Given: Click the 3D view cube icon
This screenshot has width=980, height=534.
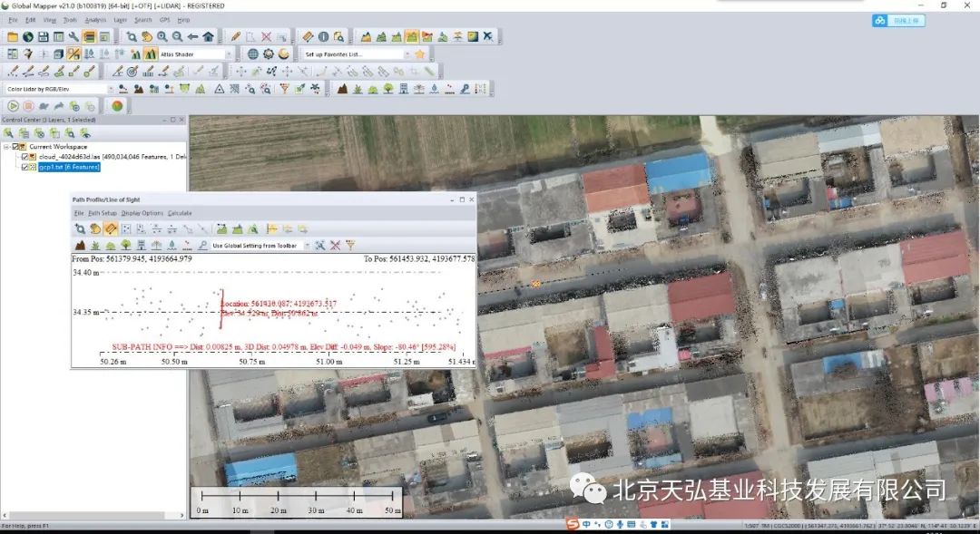Looking at the screenshot, I should pyautogui.click(x=58, y=54).
